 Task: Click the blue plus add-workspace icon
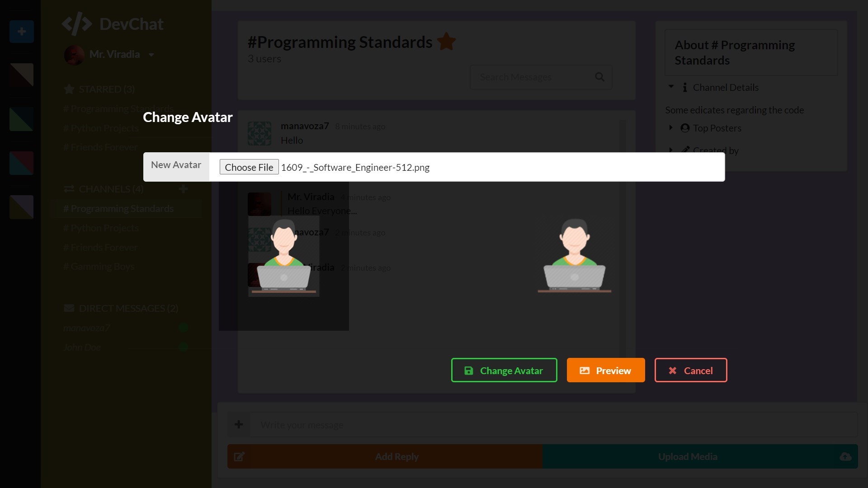tap(22, 32)
